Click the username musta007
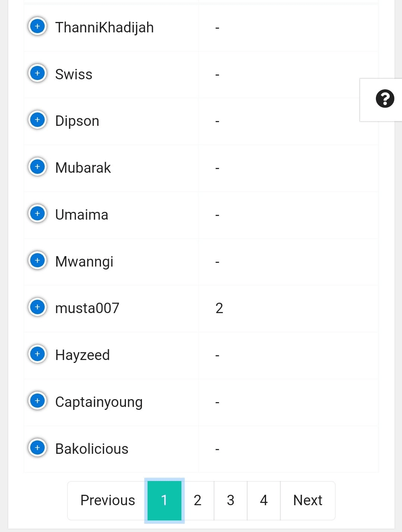The image size is (402, 532). [87, 308]
